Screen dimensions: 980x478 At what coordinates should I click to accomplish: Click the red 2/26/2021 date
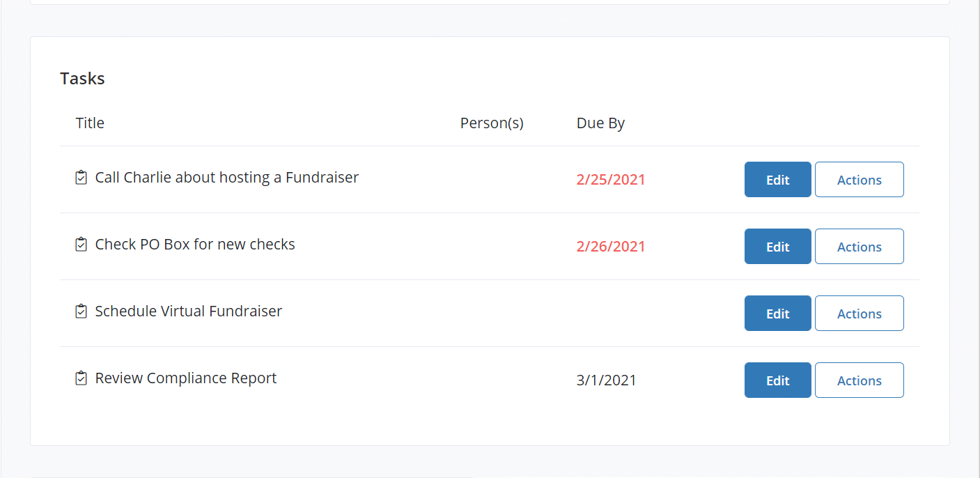tap(611, 246)
